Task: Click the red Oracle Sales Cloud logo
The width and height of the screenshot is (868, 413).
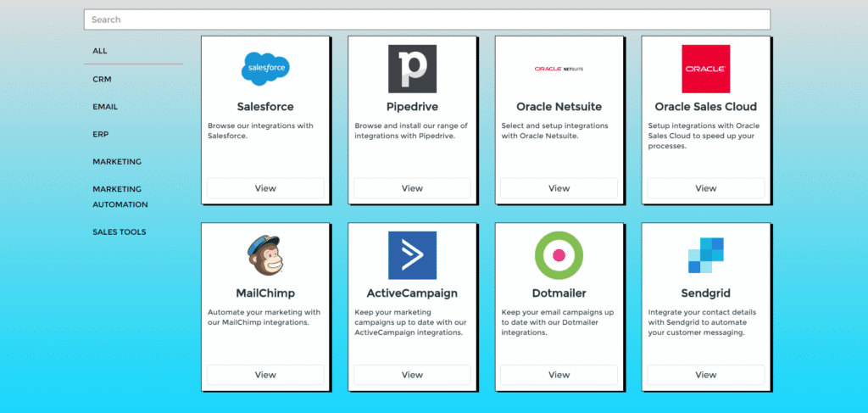Action: [x=705, y=69]
